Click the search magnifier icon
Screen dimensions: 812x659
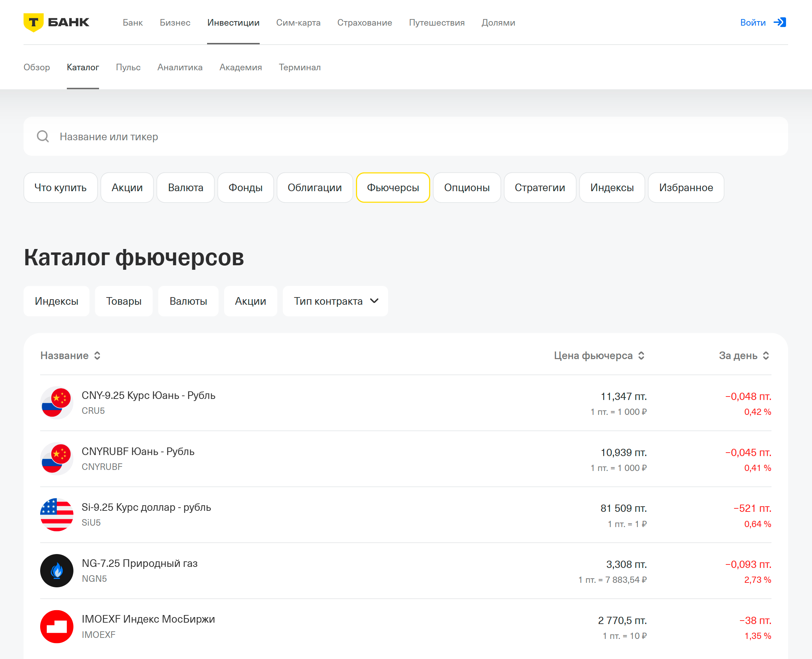click(x=43, y=136)
